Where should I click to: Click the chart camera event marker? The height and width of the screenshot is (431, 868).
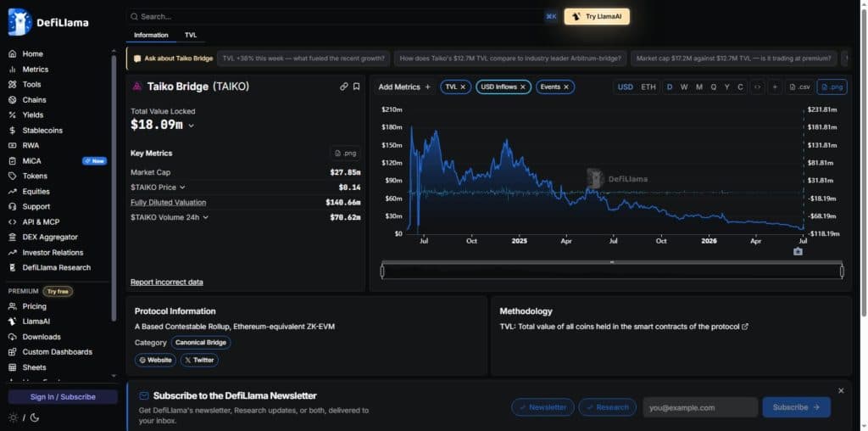[x=798, y=251]
